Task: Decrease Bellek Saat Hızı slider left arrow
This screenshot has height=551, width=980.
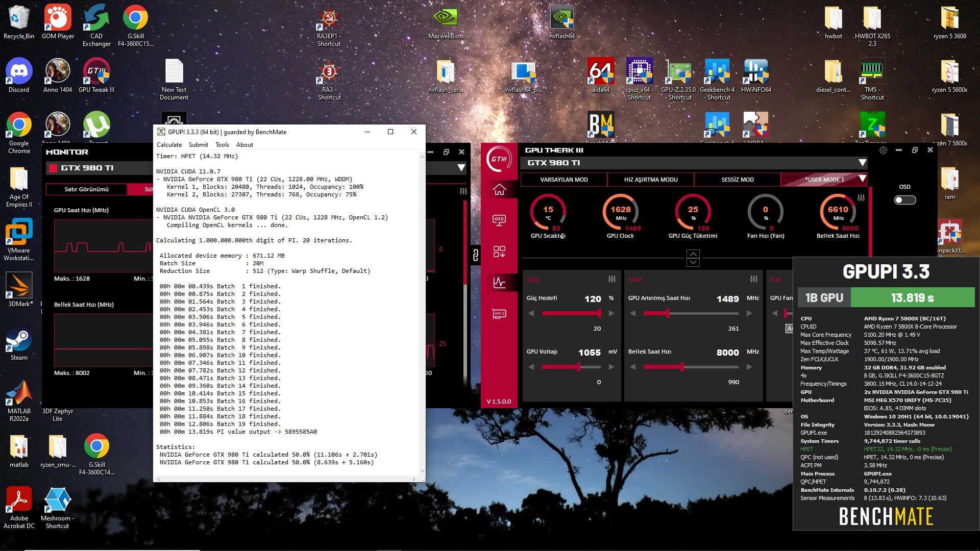Action: coord(633,367)
